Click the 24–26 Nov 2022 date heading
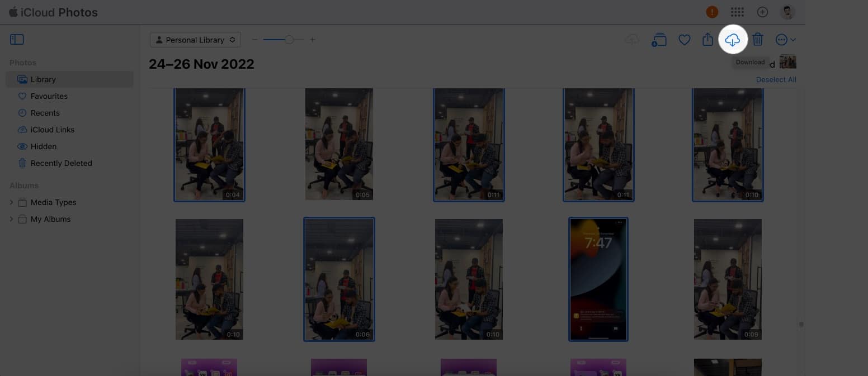The height and width of the screenshot is (376, 868). (x=201, y=64)
